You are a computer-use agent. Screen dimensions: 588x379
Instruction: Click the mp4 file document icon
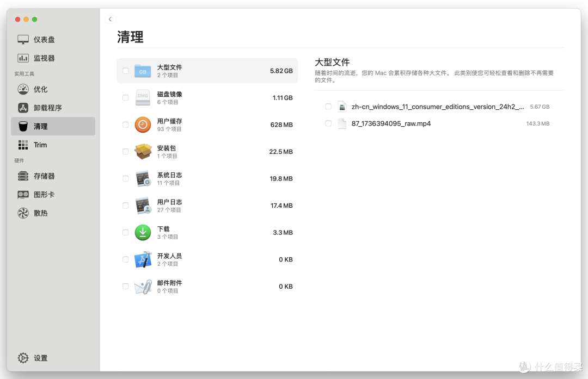coord(342,123)
